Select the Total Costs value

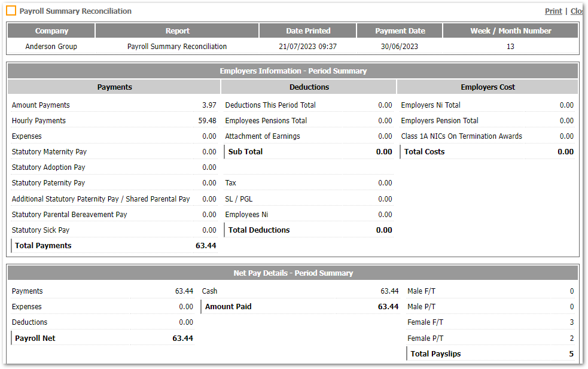coord(565,151)
